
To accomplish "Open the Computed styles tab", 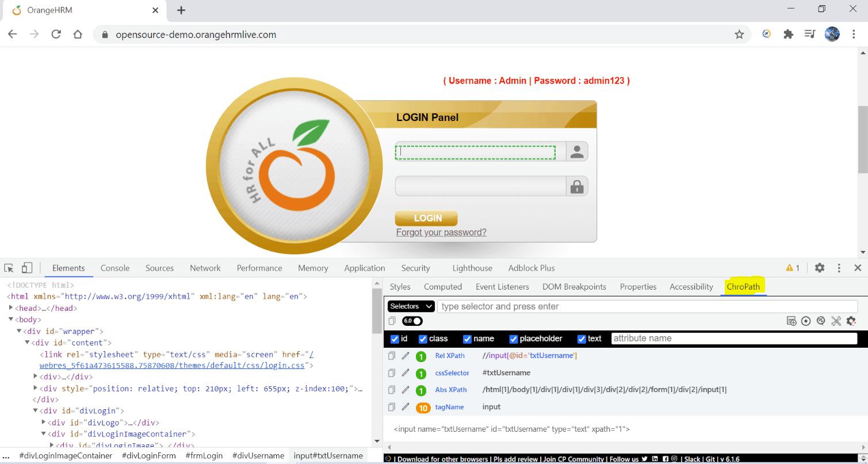I will coord(443,286).
